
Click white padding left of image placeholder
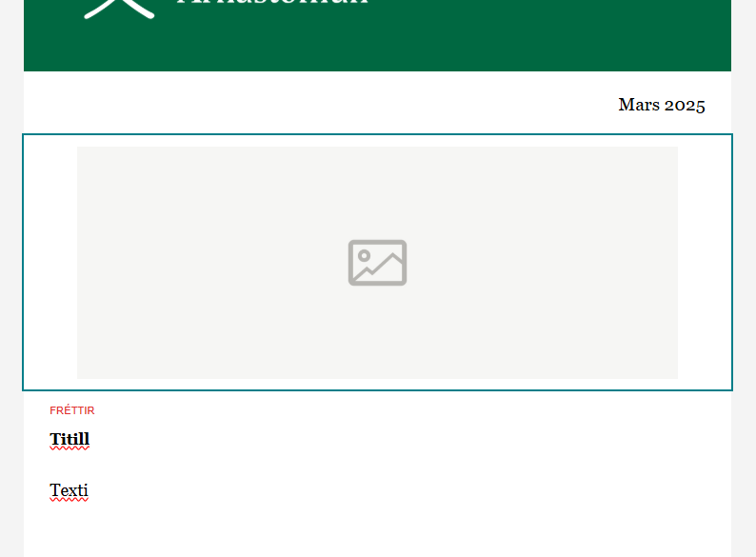tap(50, 263)
